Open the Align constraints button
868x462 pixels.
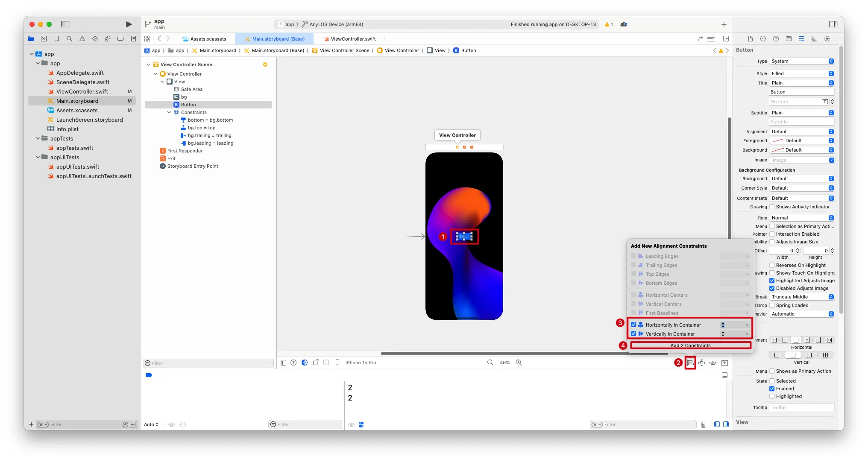point(690,363)
